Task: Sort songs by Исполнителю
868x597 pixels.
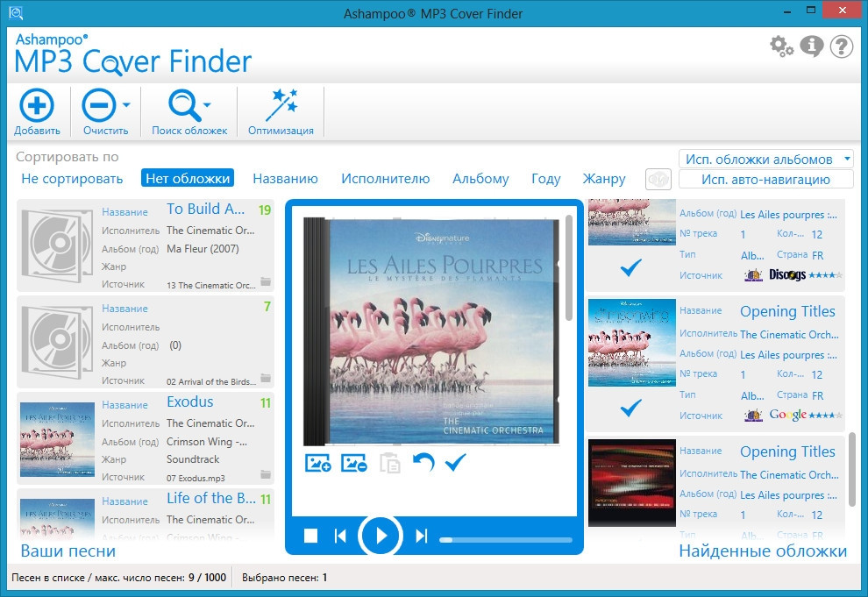Action: coord(385,179)
